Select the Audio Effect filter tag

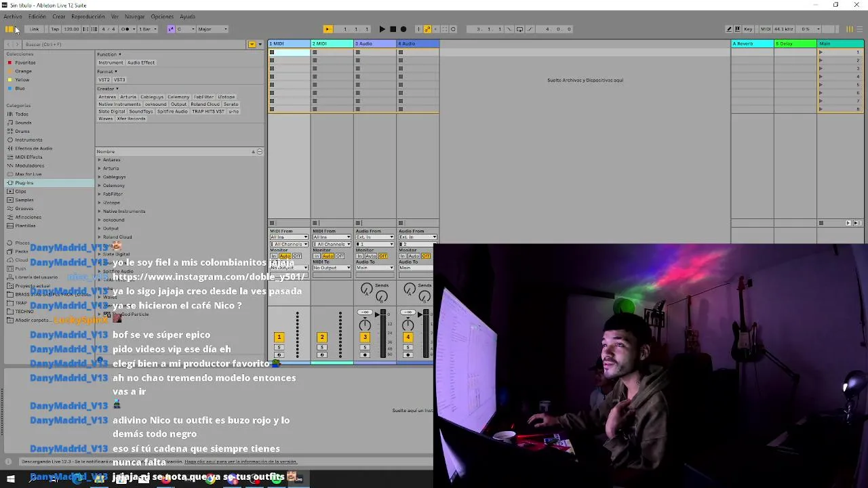click(141, 62)
